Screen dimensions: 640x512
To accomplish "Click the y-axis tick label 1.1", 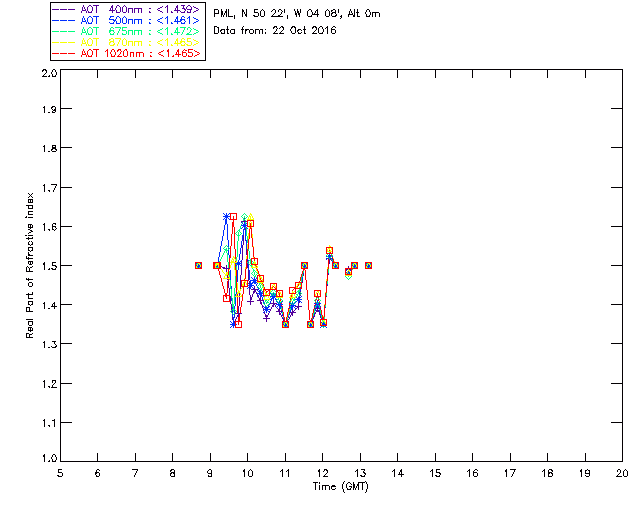I will point(49,423).
